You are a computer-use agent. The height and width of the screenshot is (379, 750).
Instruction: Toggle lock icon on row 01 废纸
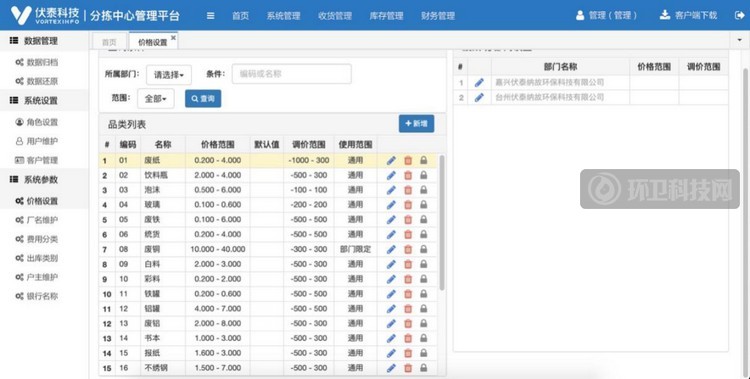point(423,160)
